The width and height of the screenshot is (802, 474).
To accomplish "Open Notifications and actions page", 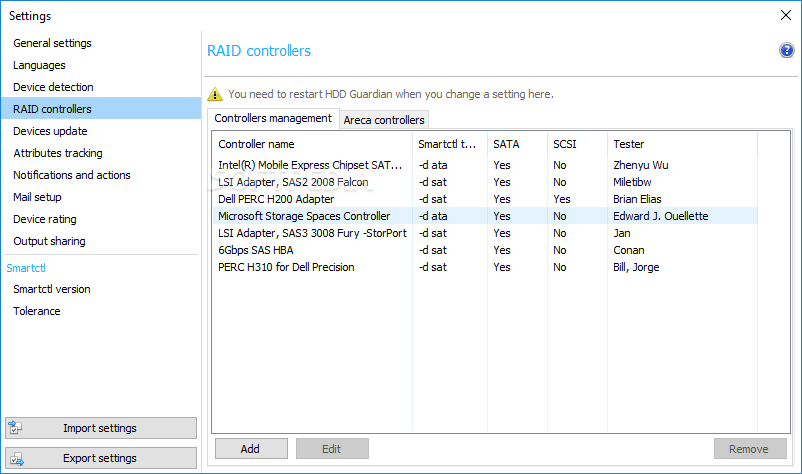I will 72,175.
